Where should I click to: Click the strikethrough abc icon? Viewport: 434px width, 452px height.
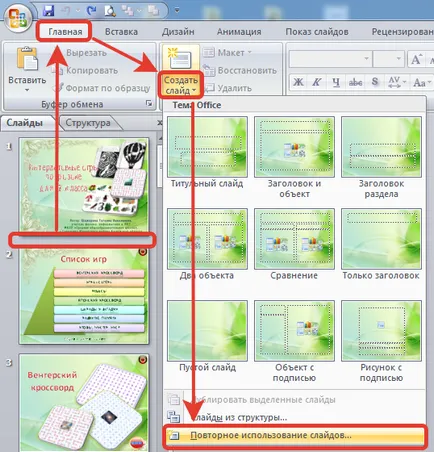point(355,82)
